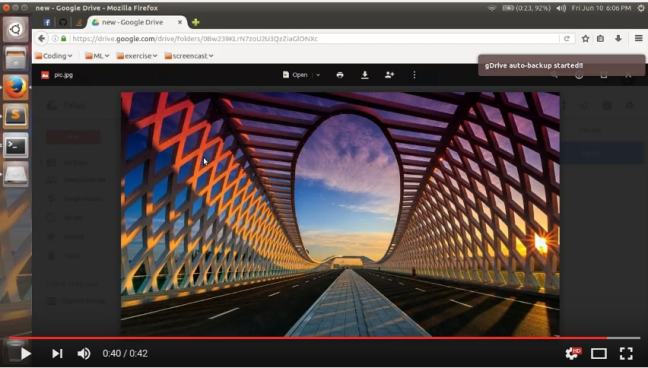Click the gDrive auto-backup notification
This screenshot has width=648, height=368.
(x=561, y=65)
